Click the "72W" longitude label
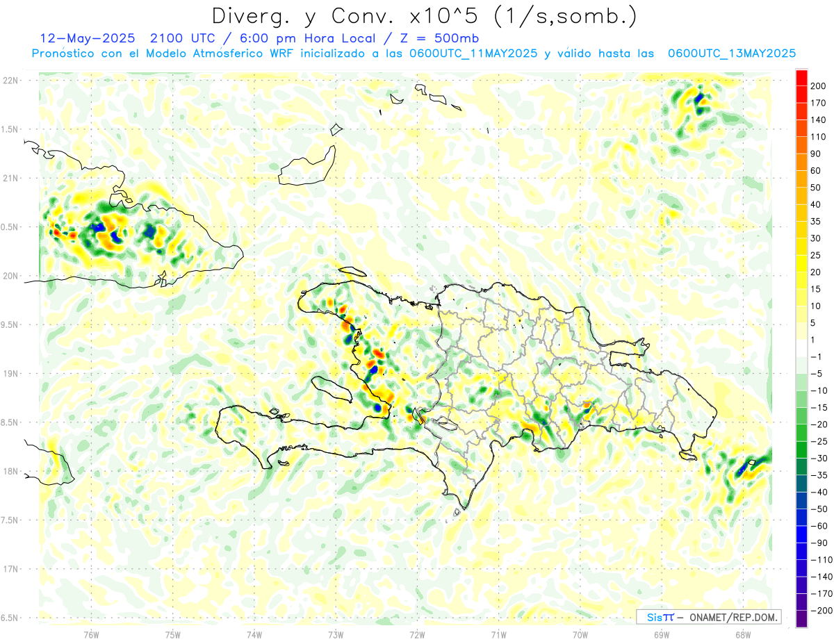This screenshot has height=644, width=834. tap(417, 634)
